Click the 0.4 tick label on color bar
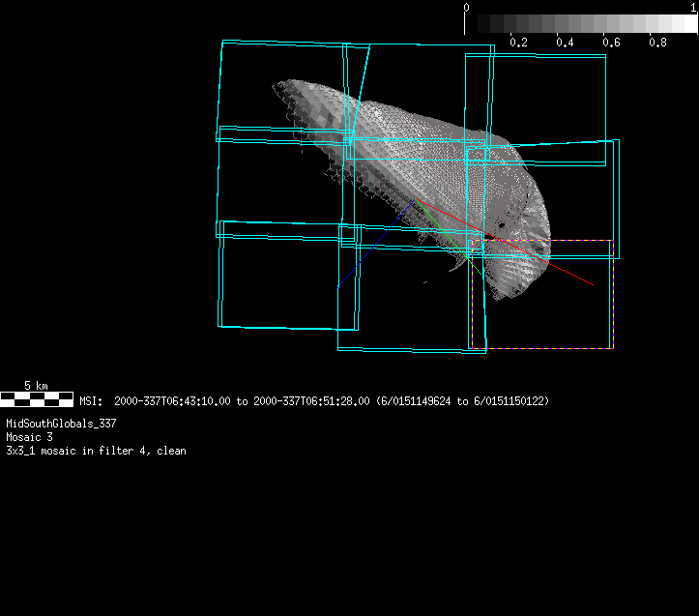The image size is (699, 616). (565, 43)
